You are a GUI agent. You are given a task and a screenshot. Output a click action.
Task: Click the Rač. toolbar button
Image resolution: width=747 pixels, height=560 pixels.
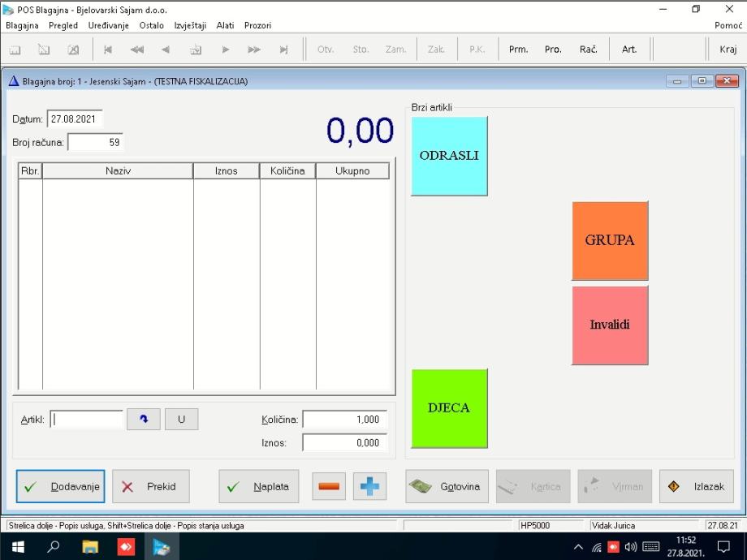[x=589, y=49]
